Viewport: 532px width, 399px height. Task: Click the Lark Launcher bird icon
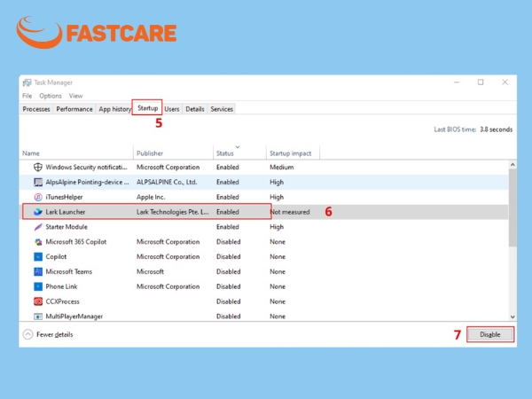tap(38, 212)
